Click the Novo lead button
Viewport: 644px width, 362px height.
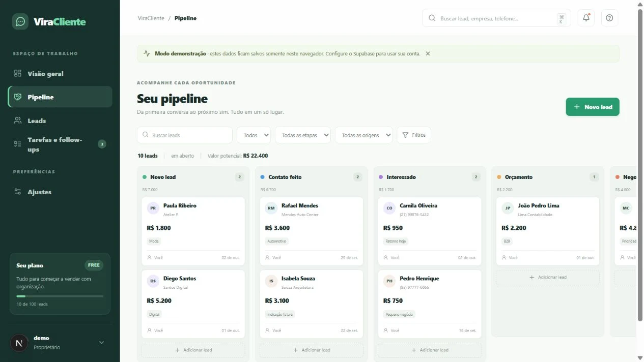tap(593, 107)
